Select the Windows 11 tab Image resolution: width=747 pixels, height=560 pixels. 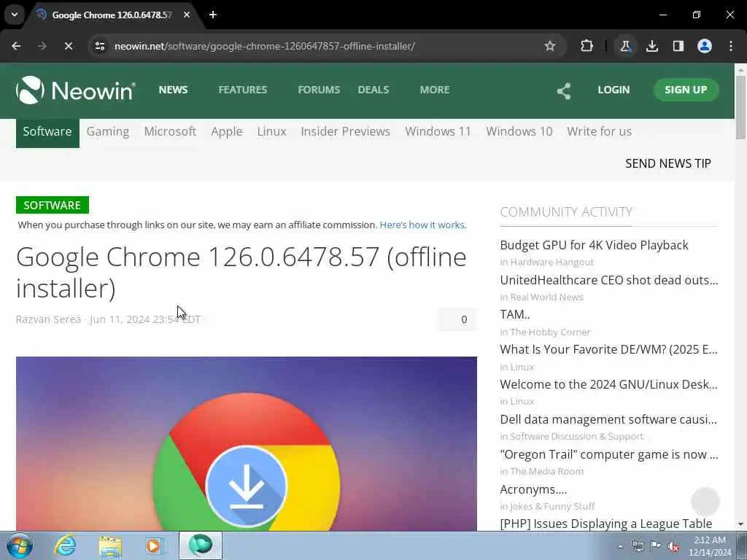tap(438, 131)
